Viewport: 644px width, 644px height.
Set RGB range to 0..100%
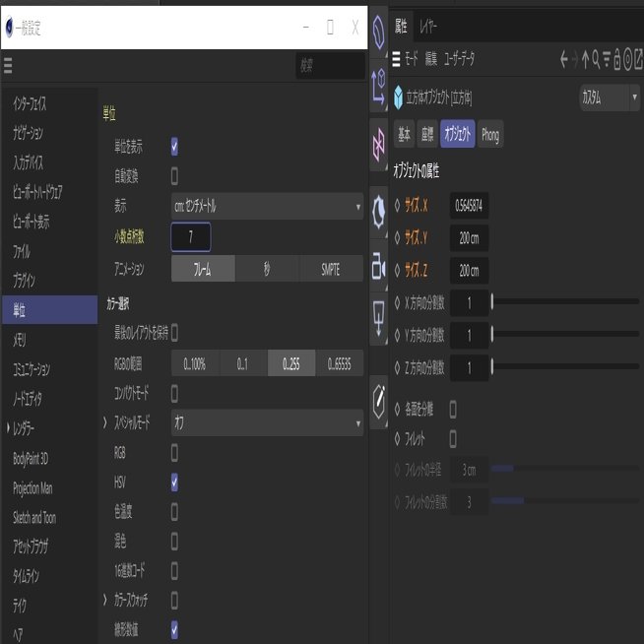pyautogui.click(x=196, y=363)
